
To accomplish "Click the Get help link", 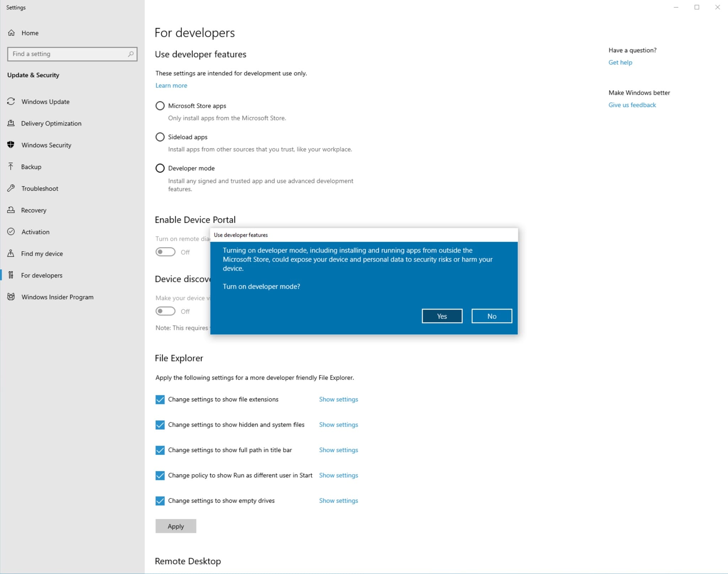I will coord(620,63).
